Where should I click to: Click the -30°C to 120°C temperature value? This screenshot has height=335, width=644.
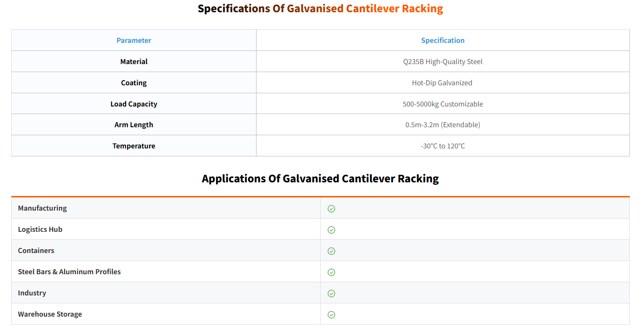tap(443, 146)
